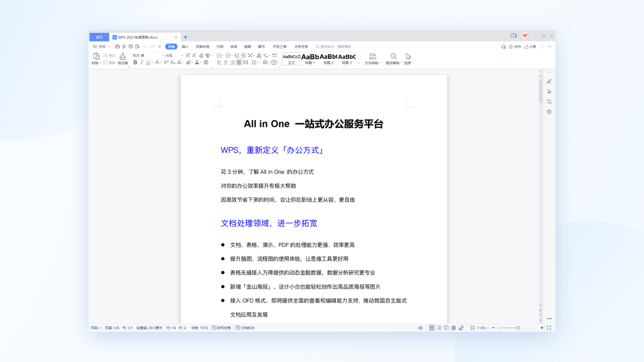Screen dimensions: 644x362
Task: Toggle justified alignment button
Action: [x=239, y=62]
